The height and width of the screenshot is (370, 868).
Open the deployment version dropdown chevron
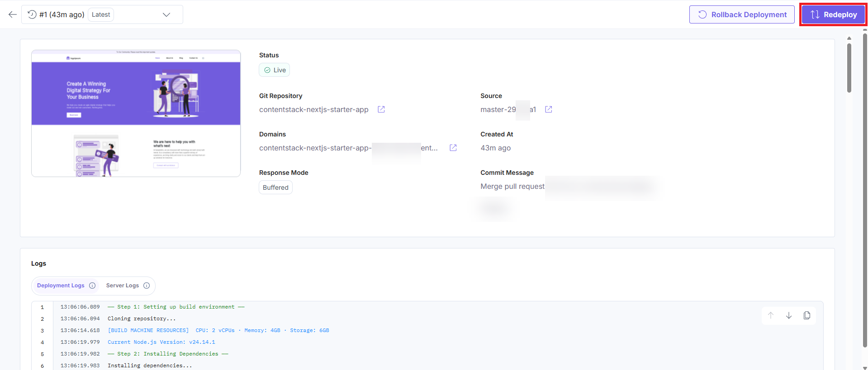166,14
